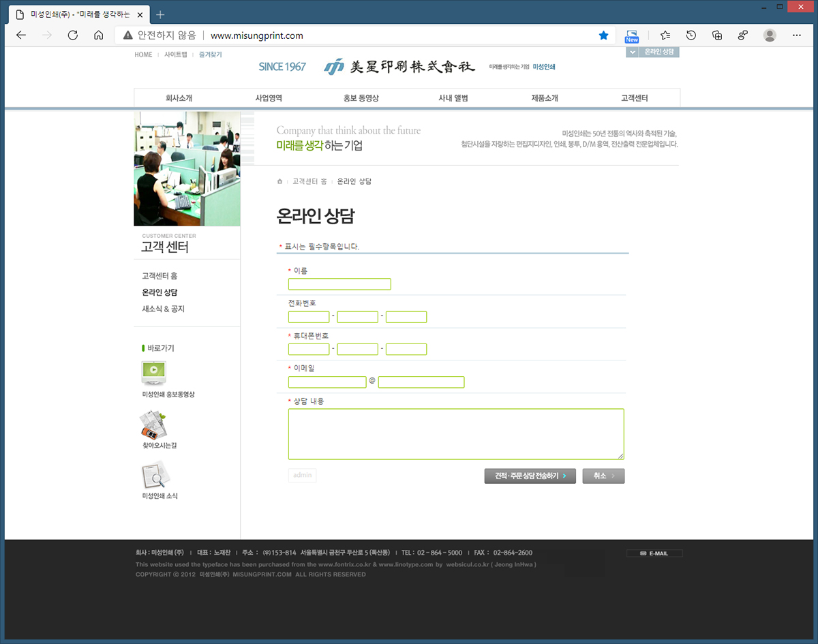Click the 상담 내용 text area
This screenshot has width=818, height=644.
point(455,434)
